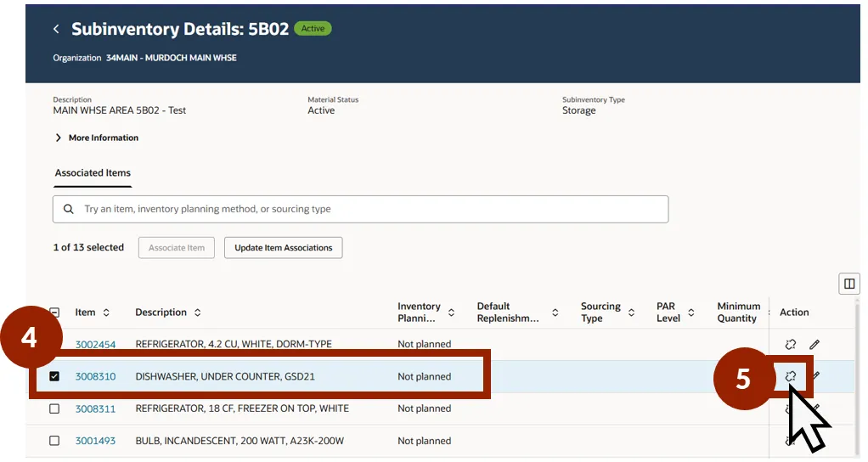Sort by the Description column
868x462 pixels.
[198, 313]
